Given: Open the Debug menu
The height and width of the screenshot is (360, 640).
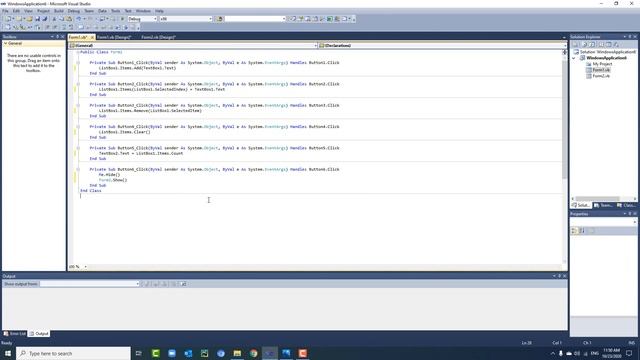Looking at the screenshot, I should 73,11.
